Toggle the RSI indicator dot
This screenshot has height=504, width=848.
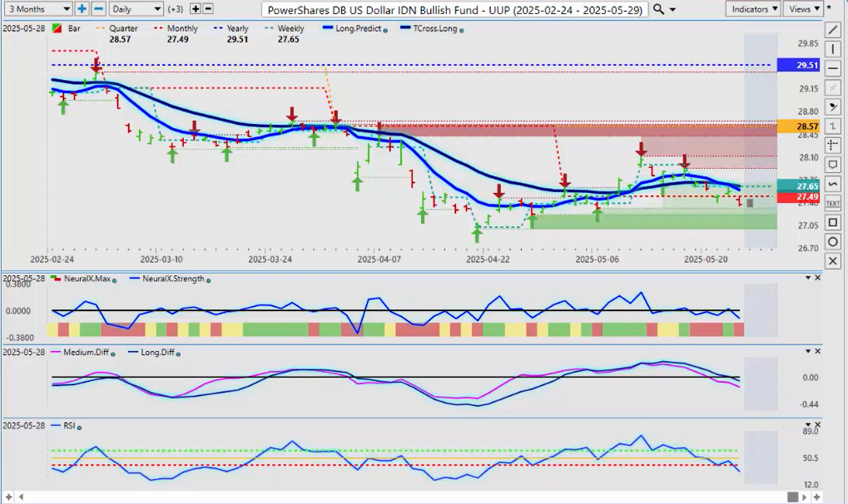pyautogui.click(x=77, y=427)
